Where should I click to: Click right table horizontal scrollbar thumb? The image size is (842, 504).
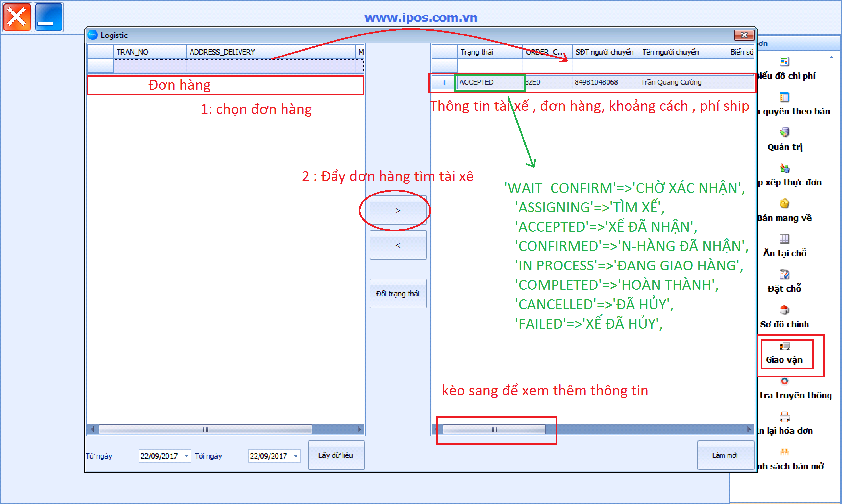pos(494,430)
